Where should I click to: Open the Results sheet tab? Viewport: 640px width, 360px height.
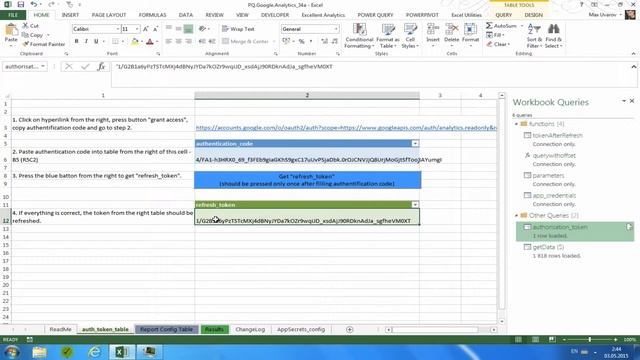tap(214, 329)
